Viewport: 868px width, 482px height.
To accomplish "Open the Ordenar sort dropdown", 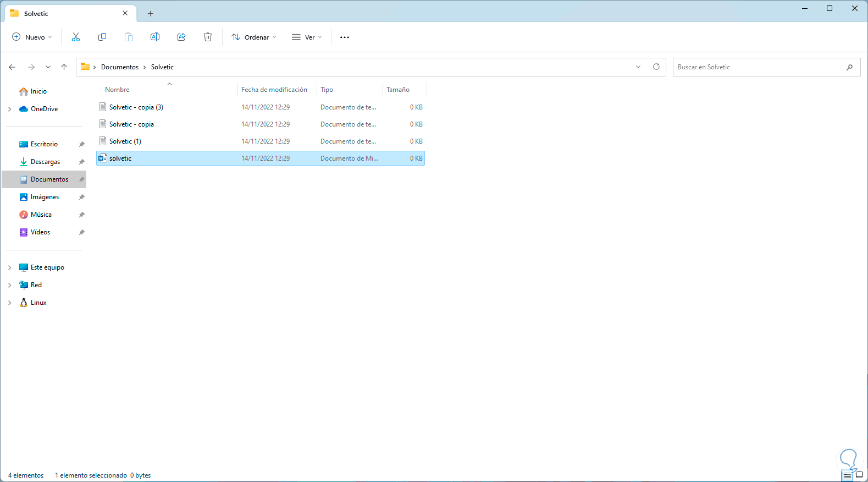I will (254, 37).
